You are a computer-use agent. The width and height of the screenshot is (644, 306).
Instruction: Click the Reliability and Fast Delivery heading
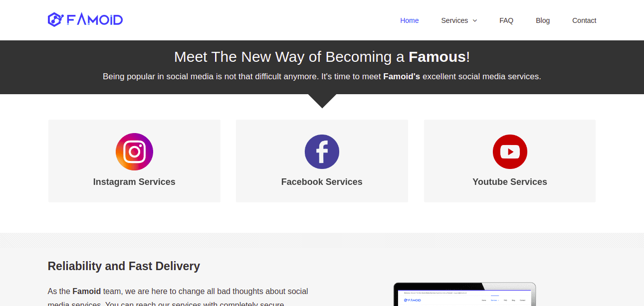(124, 266)
